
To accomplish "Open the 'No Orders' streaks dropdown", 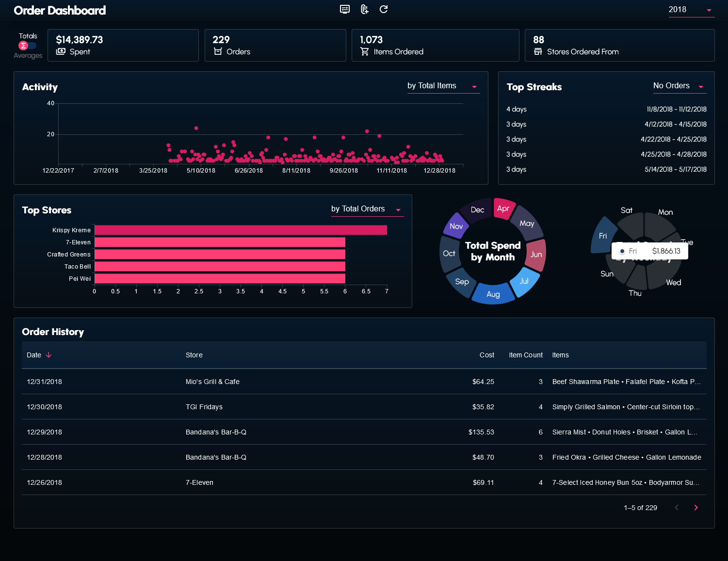I will point(679,86).
